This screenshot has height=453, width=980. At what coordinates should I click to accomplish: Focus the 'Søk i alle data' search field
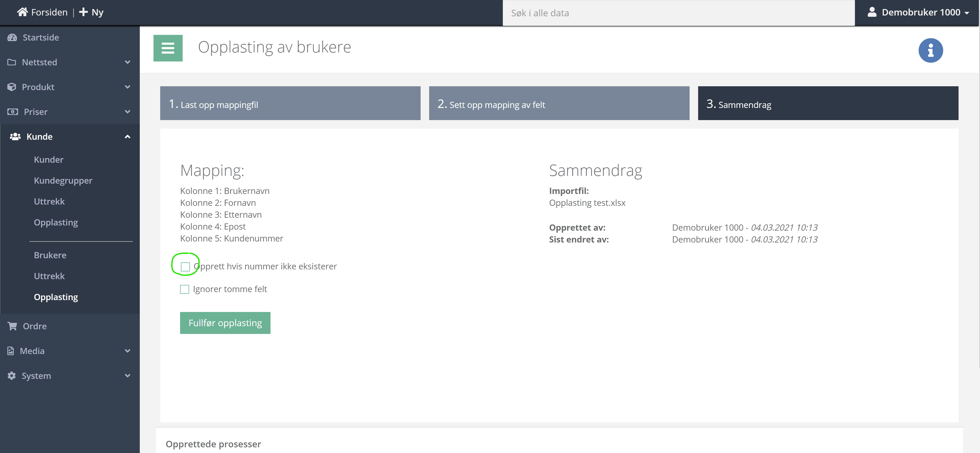click(679, 13)
